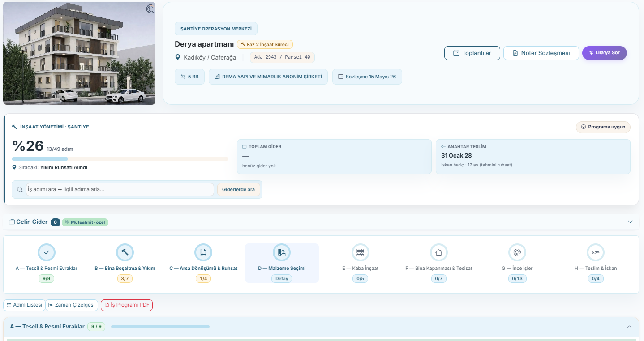Focus the İş adımı ara search field
This screenshot has height=341, width=644.
click(x=120, y=189)
